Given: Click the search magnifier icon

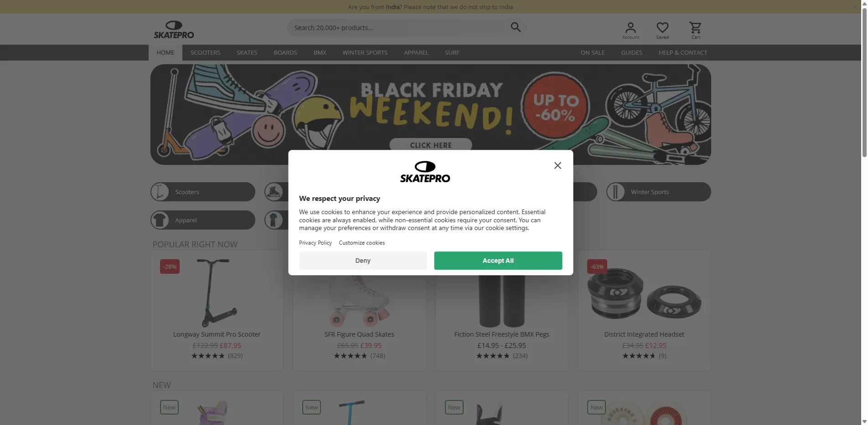Looking at the screenshot, I should [x=516, y=27].
